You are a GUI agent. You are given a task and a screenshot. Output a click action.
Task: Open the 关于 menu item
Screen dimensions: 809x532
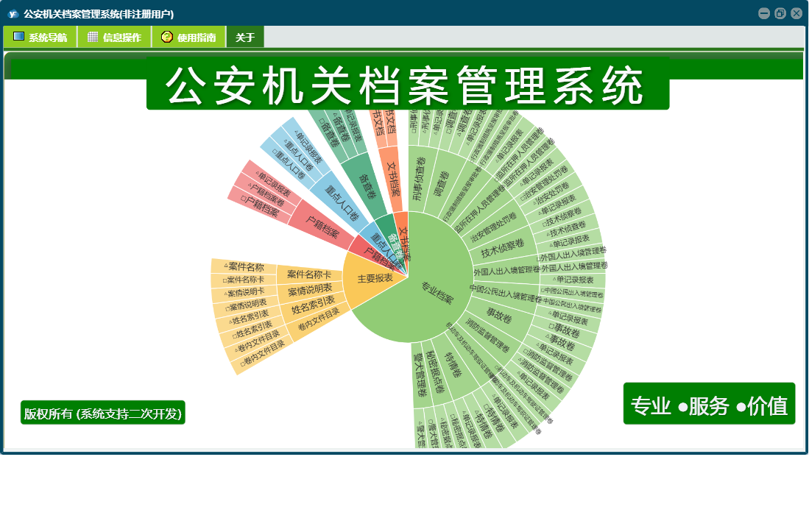[x=245, y=37]
